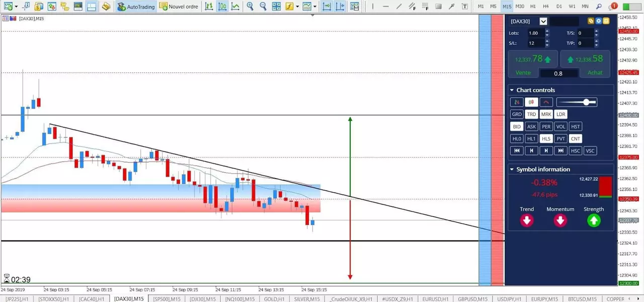The image size is (644, 302).
Task: Switch to the BTCUSD,M15 chart tab
Action: click(x=583, y=299)
